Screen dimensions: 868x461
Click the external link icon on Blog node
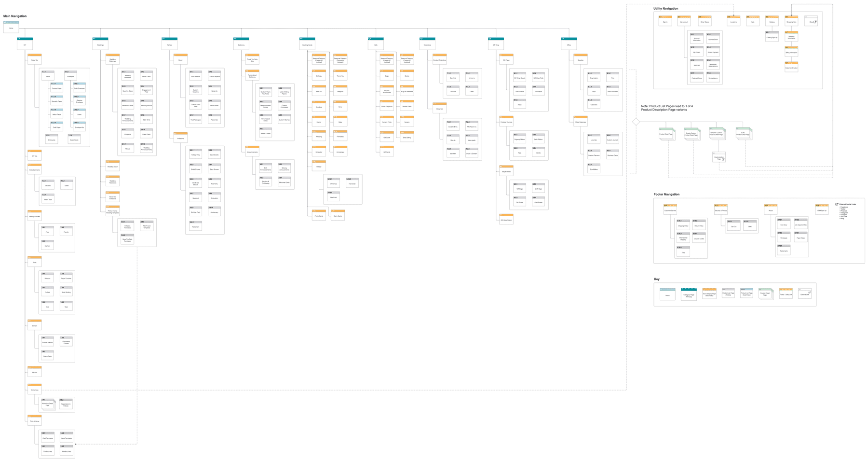(815, 22)
